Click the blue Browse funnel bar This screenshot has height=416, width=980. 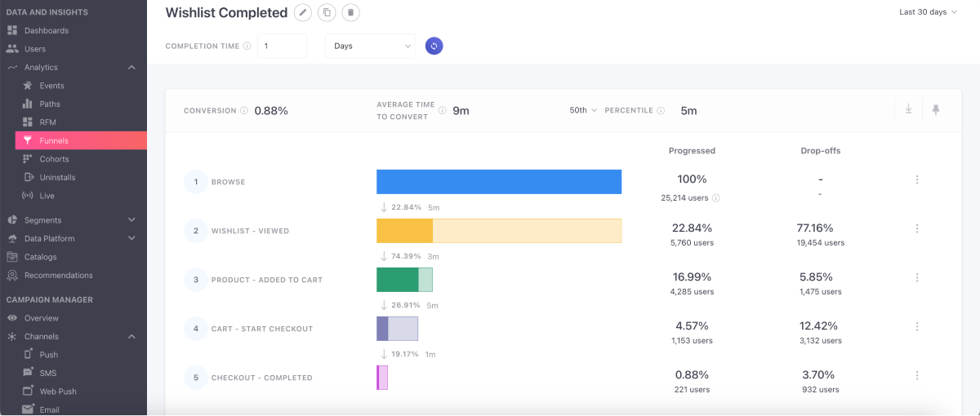(498, 181)
